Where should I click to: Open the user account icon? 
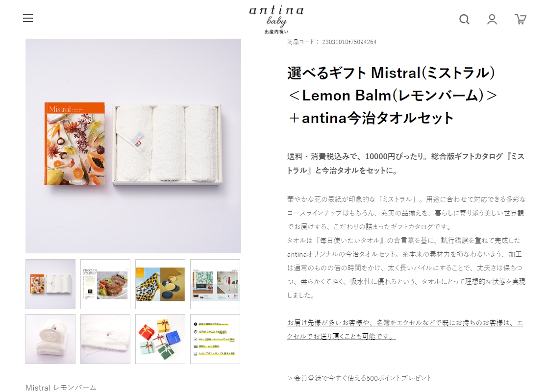click(492, 19)
